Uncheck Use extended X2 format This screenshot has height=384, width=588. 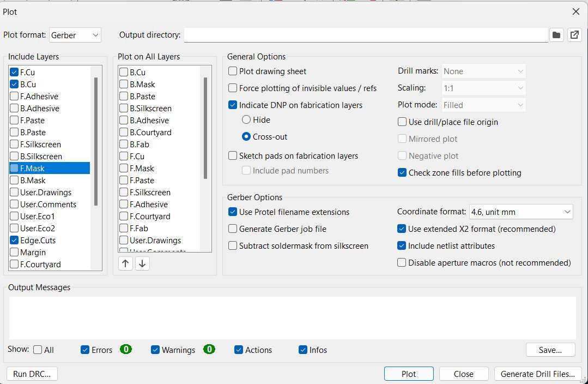pos(402,229)
